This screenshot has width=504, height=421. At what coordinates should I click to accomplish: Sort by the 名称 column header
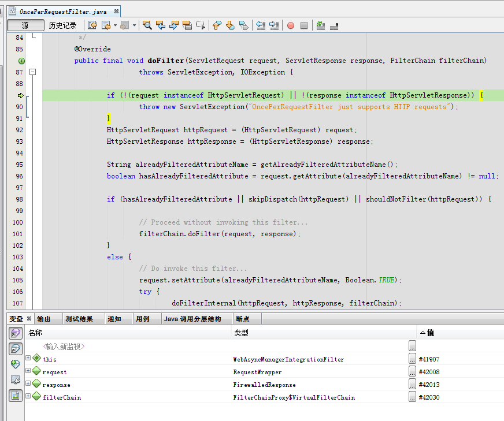pyautogui.click(x=128, y=333)
